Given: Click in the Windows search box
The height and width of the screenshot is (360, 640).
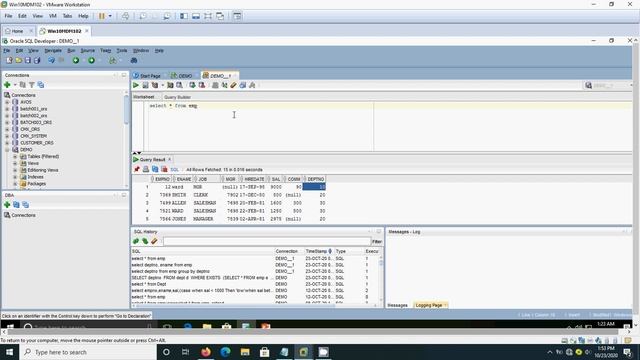Looking at the screenshot, I should click(88, 352).
